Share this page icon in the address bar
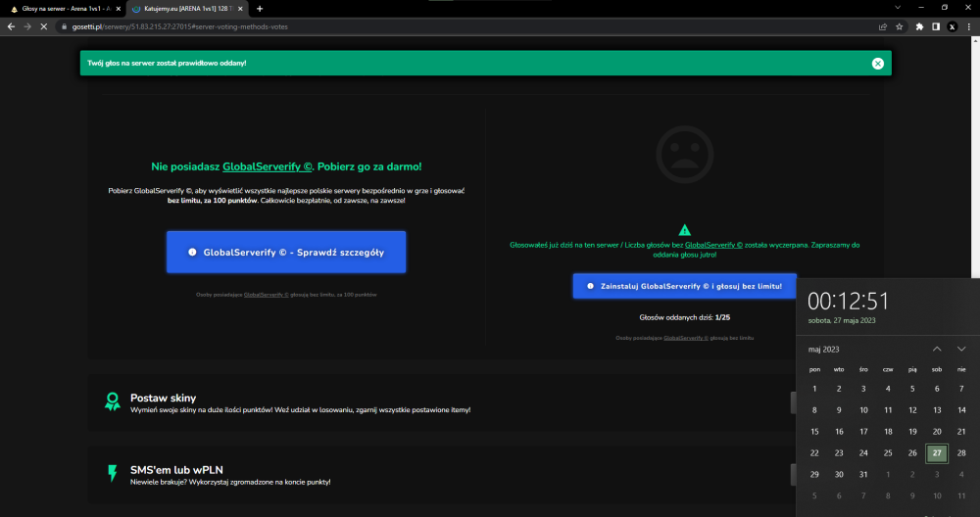The width and height of the screenshot is (980, 517). click(883, 26)
